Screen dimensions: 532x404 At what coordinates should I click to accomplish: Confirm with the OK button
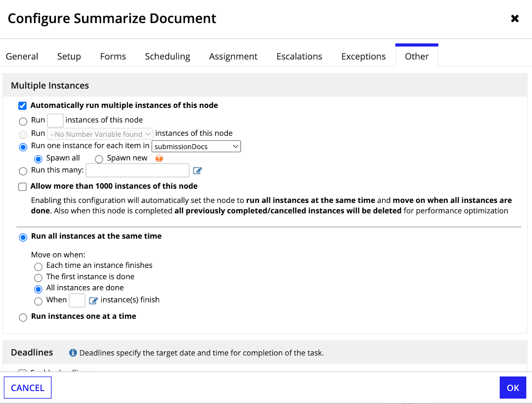(x=513, y=388)
